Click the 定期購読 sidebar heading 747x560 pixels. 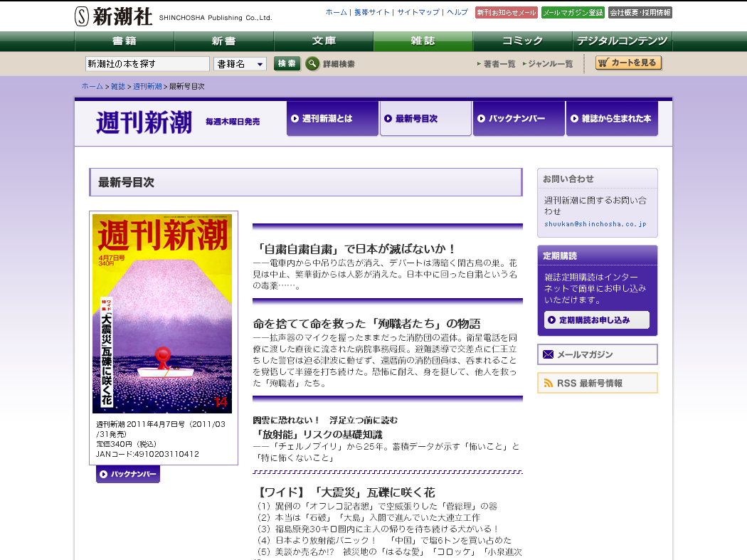click(560, 256)
